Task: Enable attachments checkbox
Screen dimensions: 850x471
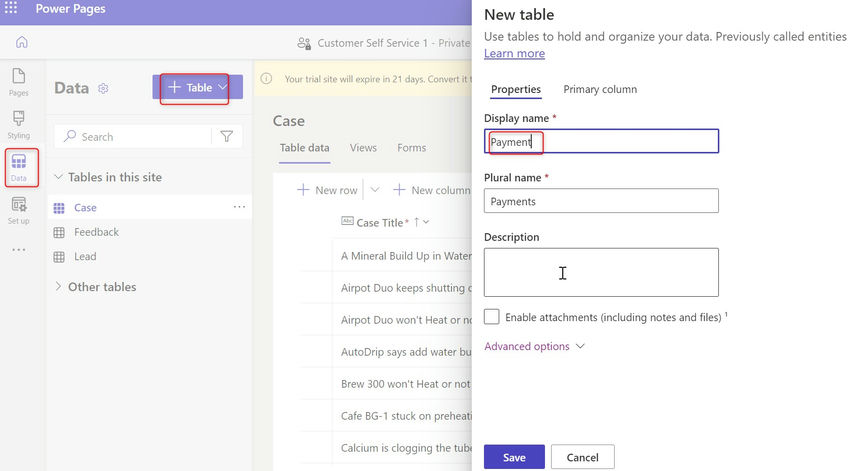Action: click(492, 317)
